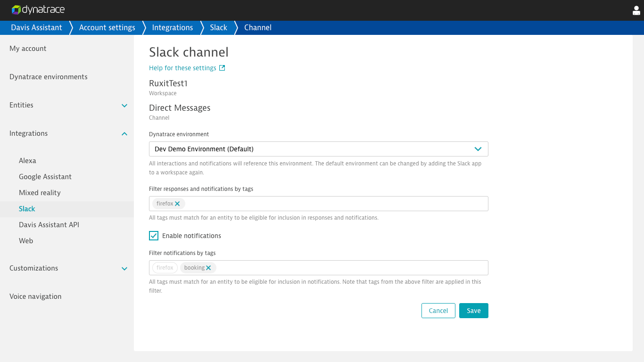This screenshot has height=362, width=644.
Task: Click the 'Slack channel' heading
Action: (189, 52)
